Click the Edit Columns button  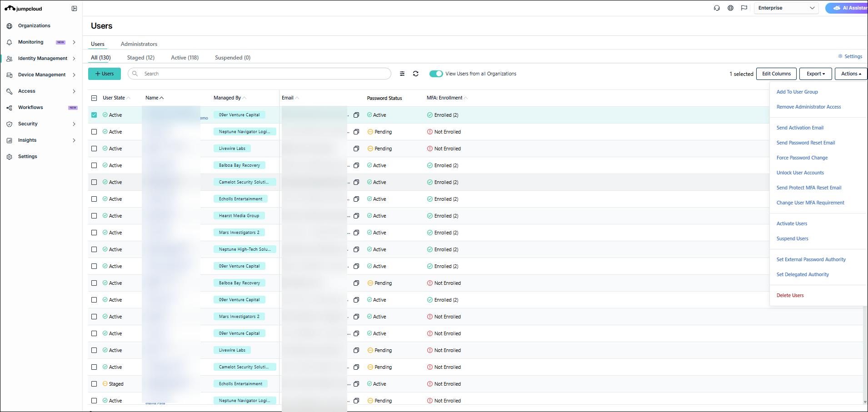(776, 74)
